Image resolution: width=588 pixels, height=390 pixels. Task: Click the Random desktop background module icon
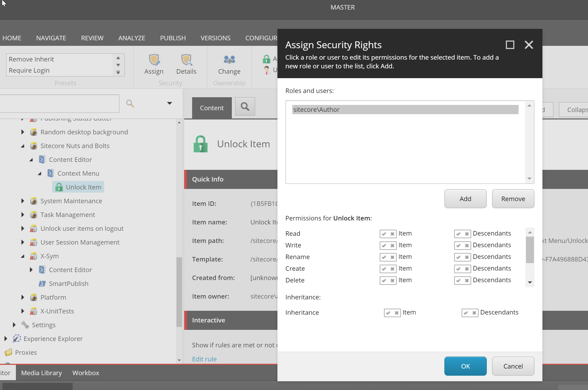34,132
